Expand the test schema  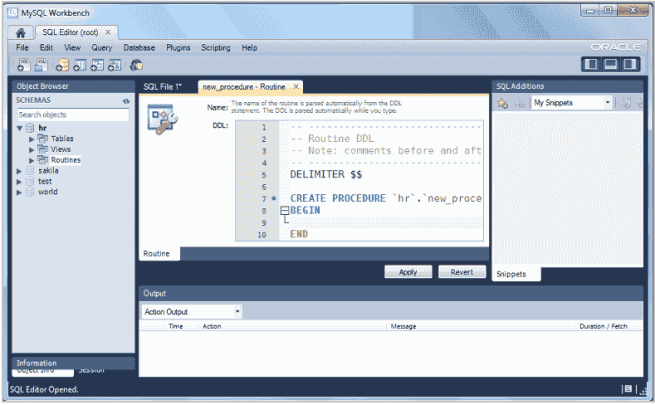point(19,182)
